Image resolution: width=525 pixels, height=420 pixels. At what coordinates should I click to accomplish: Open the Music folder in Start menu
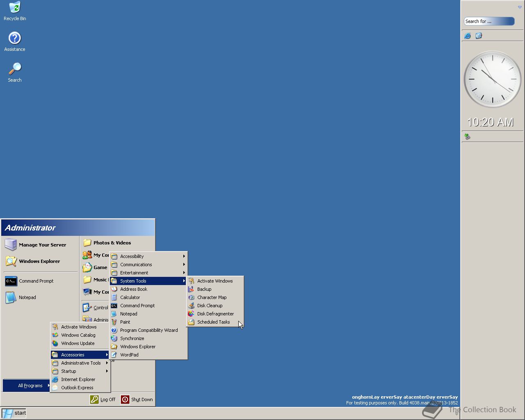click(x=96, y=280)
